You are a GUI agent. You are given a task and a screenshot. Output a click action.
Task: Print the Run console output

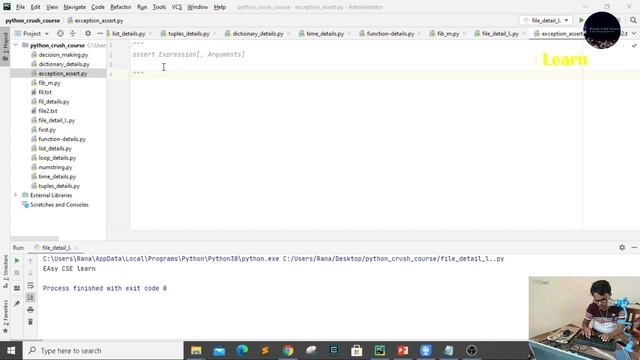30,310
